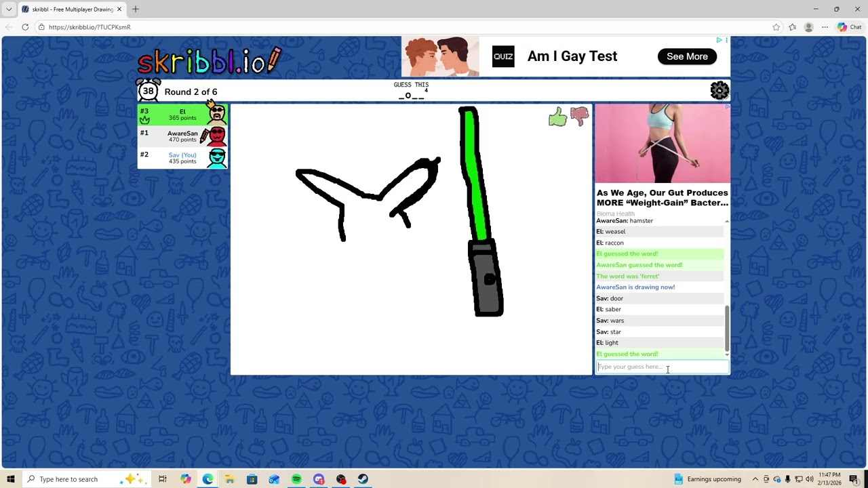Show hidden system tray icons

[755, 479]
